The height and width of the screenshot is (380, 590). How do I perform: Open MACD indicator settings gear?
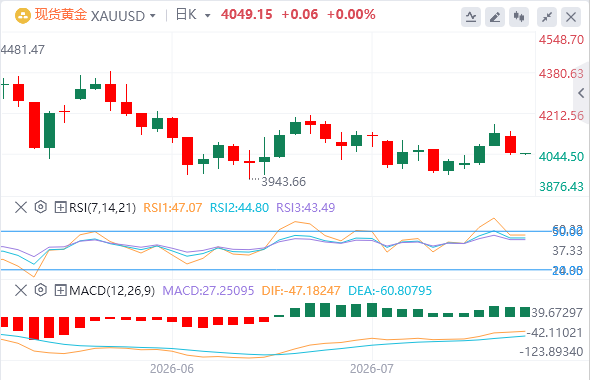tap(41, 290)
